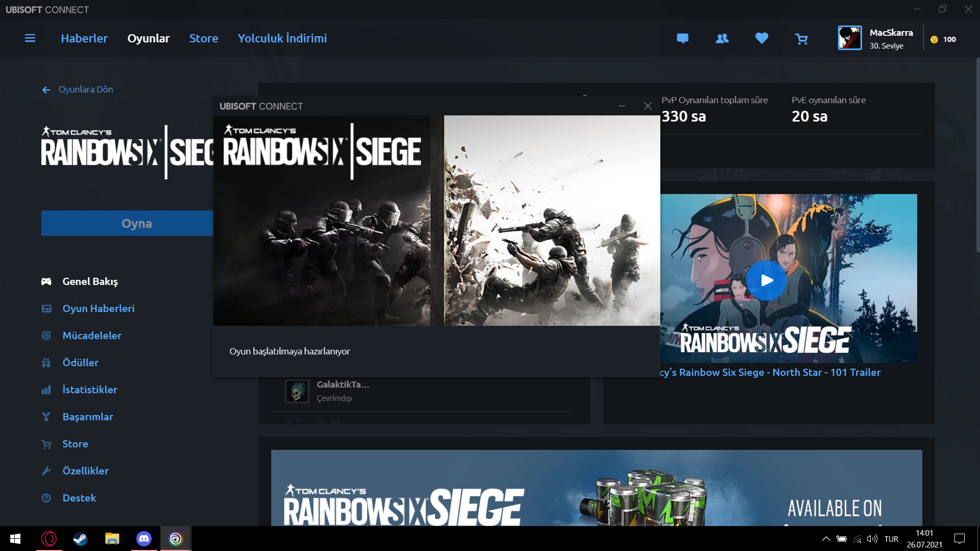Click the Ubisoft coin balance icon
The width and height of the screenshot is (980, 551).
934,39
